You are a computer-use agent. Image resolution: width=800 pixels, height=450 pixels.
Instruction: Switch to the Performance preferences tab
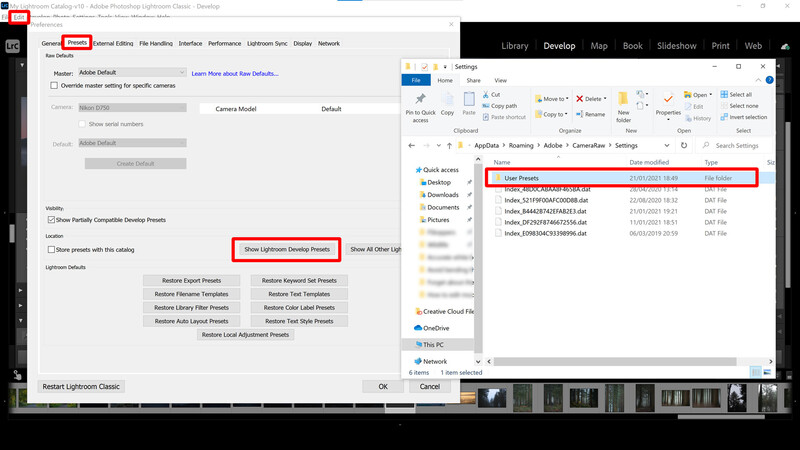[x=224, y=43]
